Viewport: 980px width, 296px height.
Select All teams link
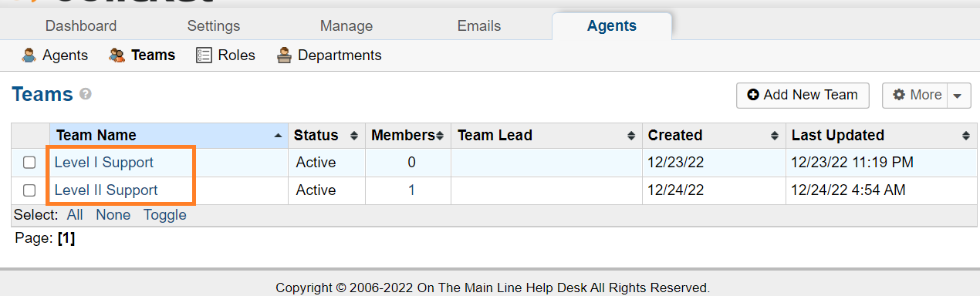point(75,215)
